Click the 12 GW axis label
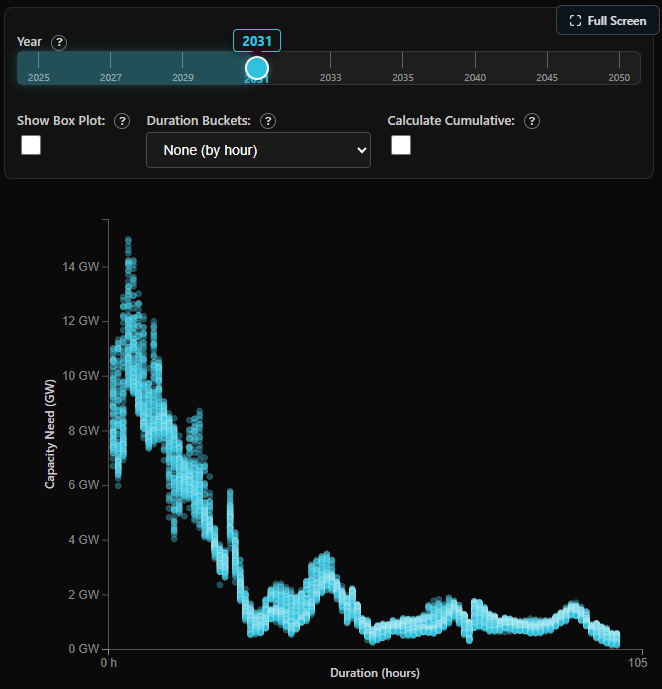 (x=80, y=321)
